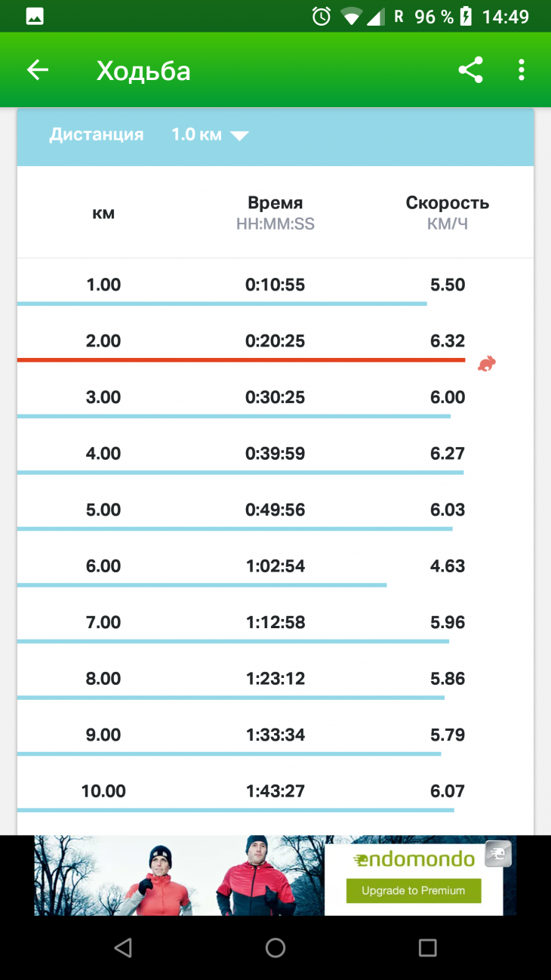Tap the Ходьба screen title
This screenshot has width=551, height=980.
click(143, 71)
